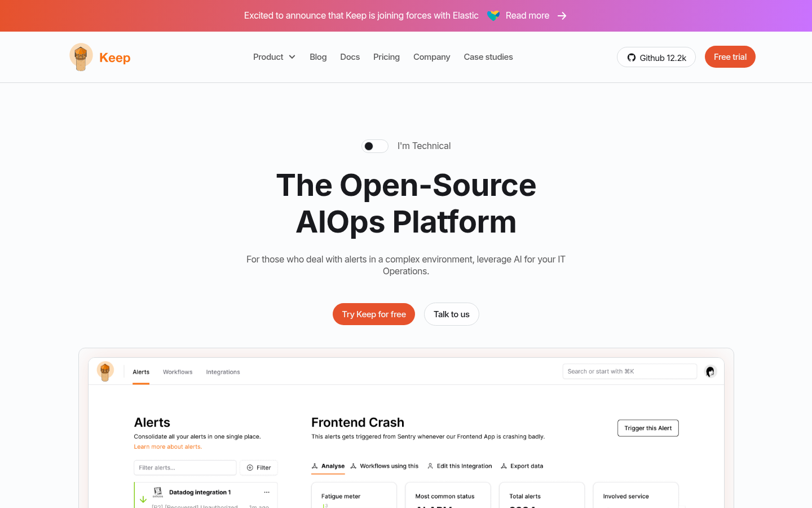Viewport: 812px width, 508px height.
Task: Go to Docs in the navigation
Action: tap(350, 57)
